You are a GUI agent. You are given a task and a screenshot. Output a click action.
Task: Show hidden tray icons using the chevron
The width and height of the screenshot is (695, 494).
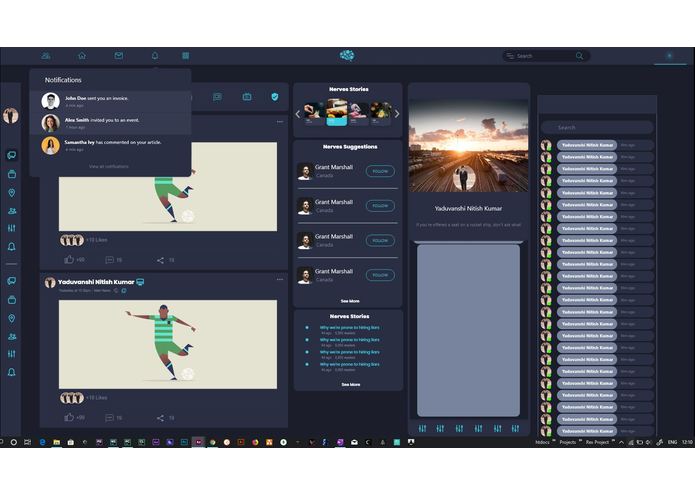click(621, 442)
